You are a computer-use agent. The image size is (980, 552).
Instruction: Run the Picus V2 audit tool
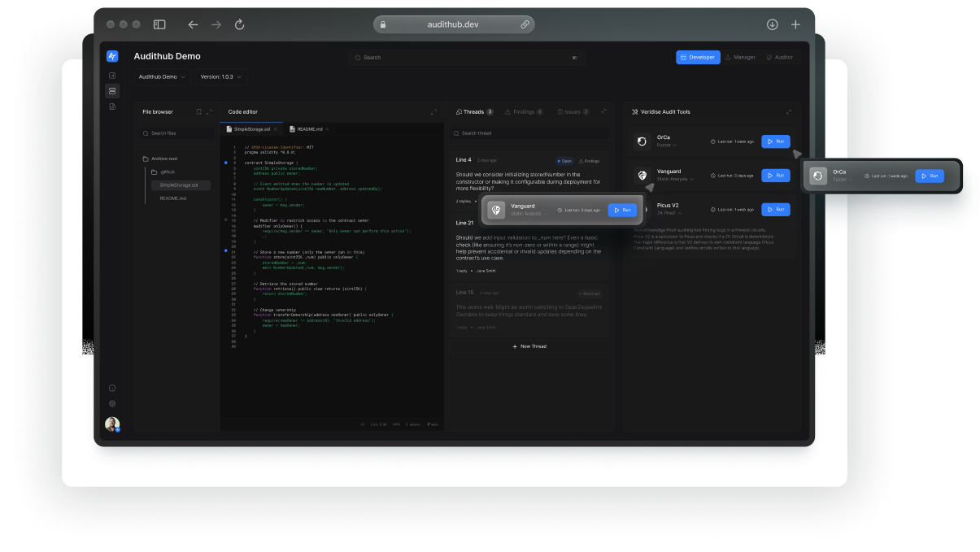tap(775, 210)
